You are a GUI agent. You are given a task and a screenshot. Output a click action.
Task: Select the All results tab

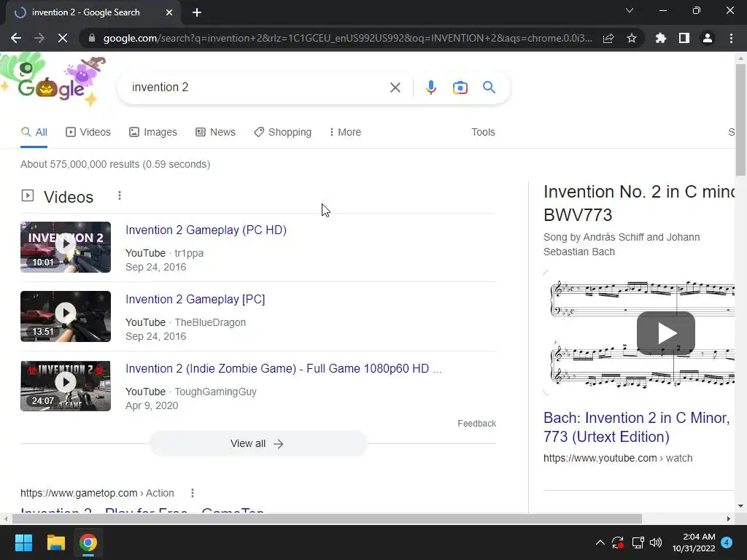coord(34,132)
